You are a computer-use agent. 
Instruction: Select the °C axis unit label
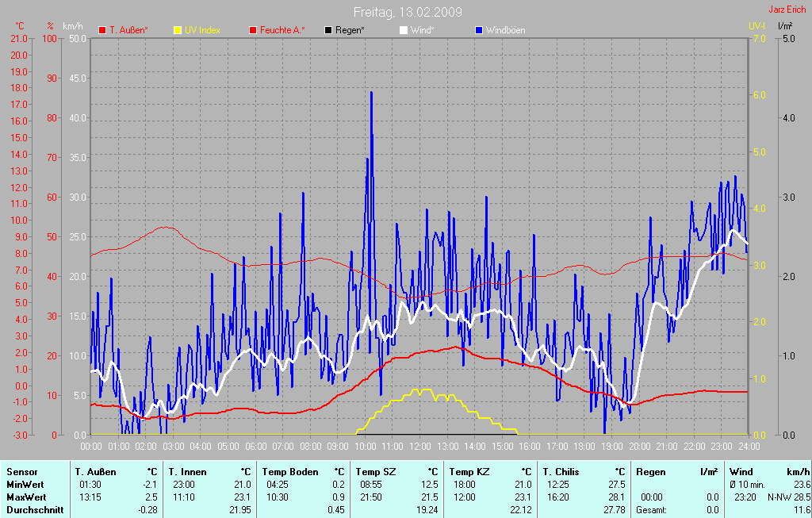(x=20, y=26)
